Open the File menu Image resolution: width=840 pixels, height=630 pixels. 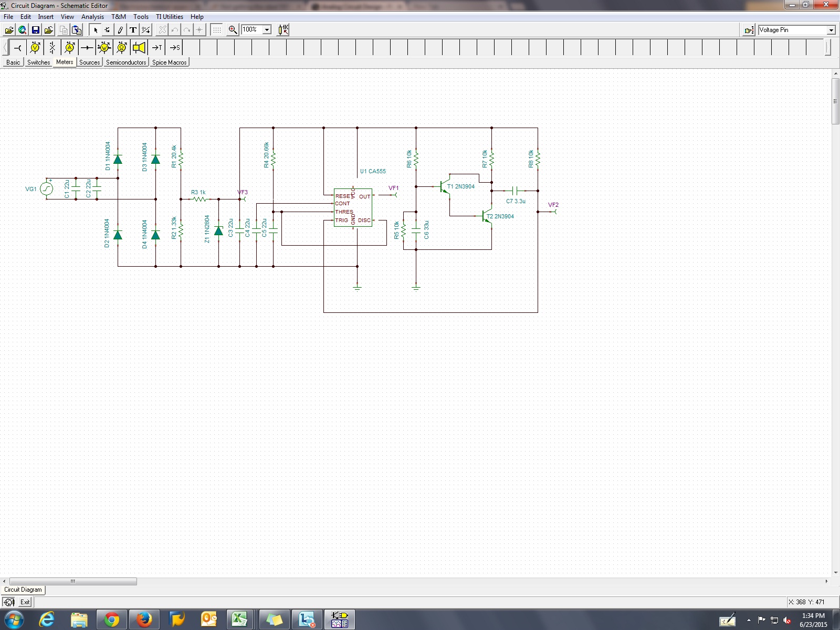tap(8, 17)
